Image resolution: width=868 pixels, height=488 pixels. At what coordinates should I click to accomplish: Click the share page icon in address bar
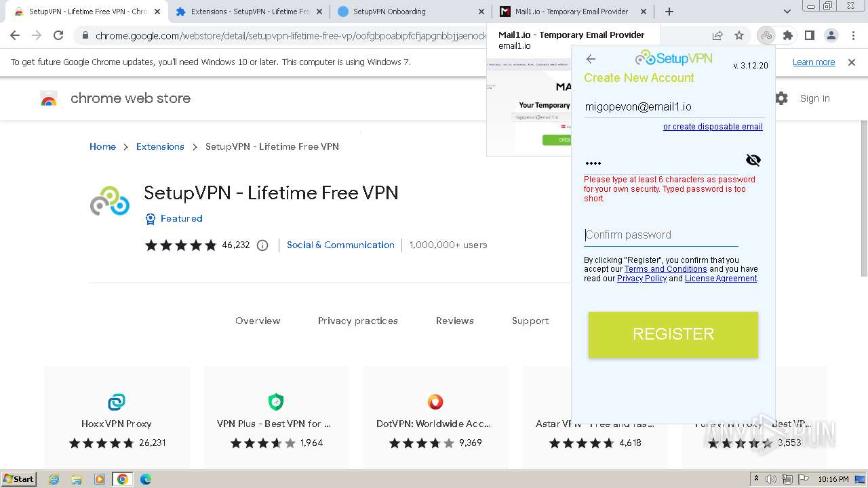pyautogui.click(x=717, y=35)
